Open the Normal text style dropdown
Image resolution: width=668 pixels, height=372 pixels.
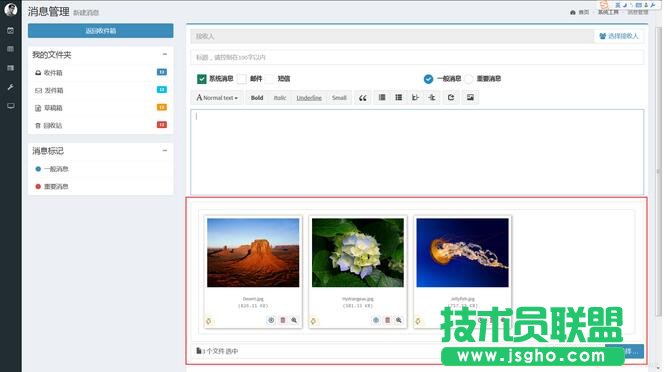tap(217, 98)
